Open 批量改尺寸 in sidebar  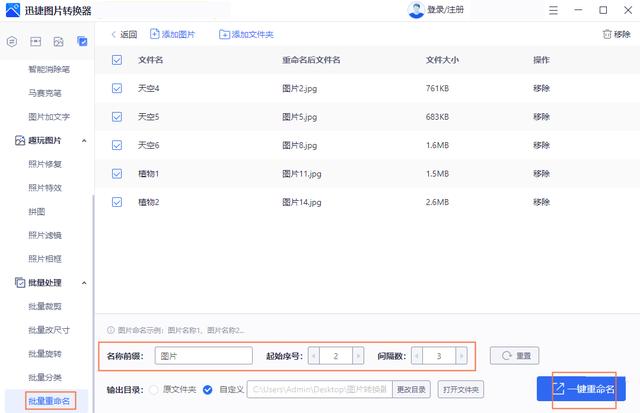(49, 330)
